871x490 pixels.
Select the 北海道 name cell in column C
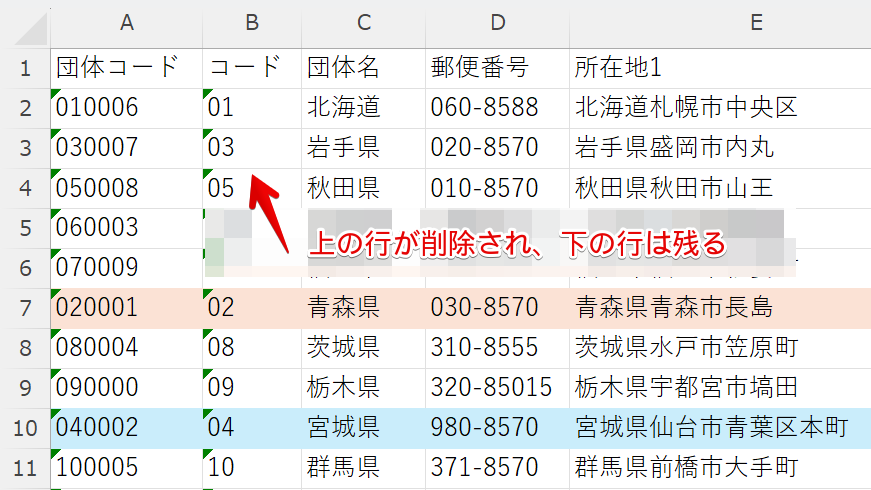(363, 109)
